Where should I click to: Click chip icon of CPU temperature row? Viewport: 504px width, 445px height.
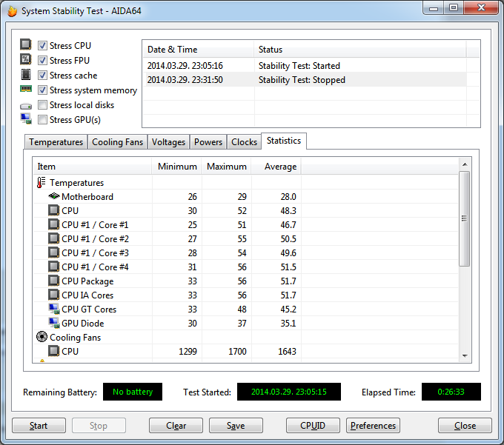click(53, 210)
